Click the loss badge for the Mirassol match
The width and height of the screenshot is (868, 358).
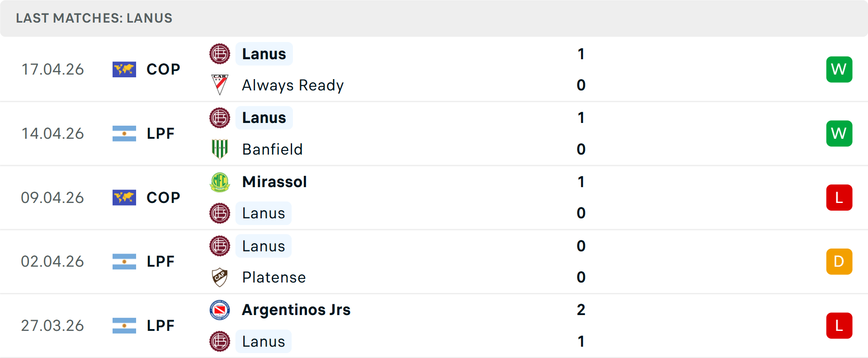click(839, 198)
